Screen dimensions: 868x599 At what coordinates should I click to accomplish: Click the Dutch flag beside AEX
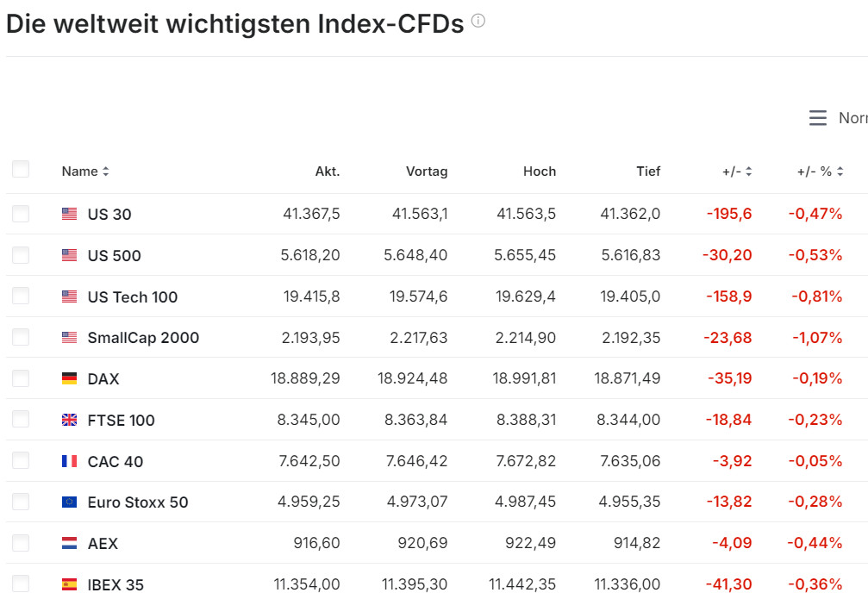(70, 543)
